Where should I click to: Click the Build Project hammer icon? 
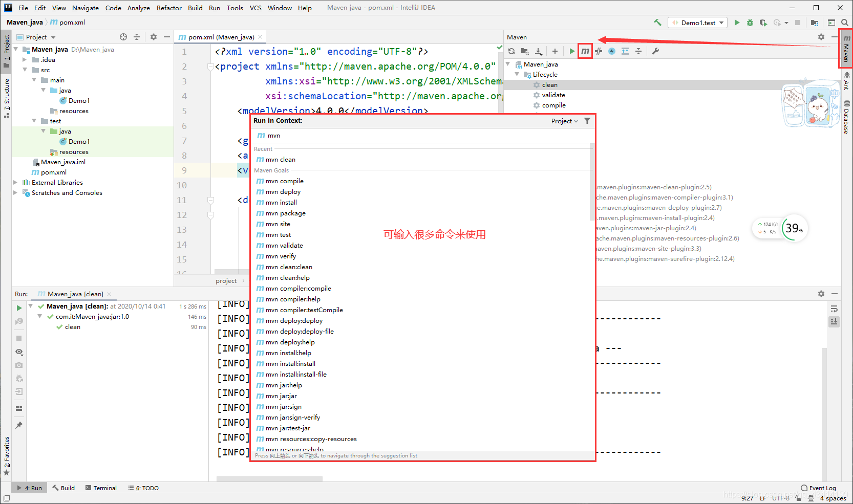click(657, 23)
